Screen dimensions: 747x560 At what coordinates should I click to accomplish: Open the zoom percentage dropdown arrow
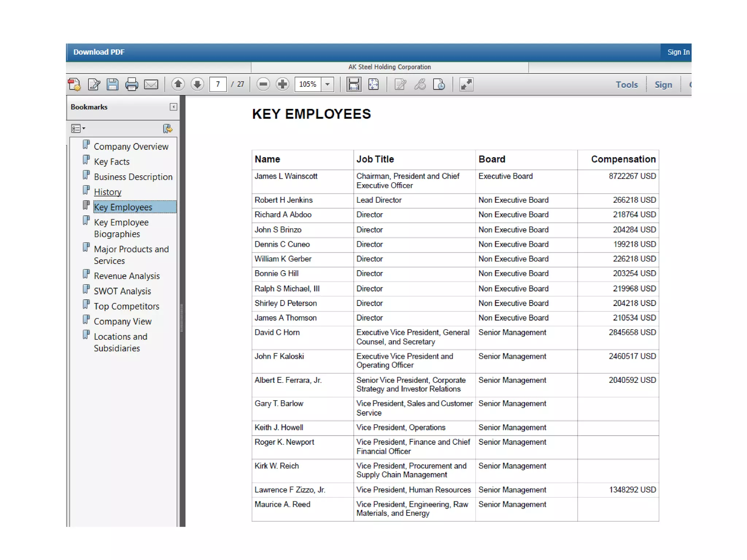point(328,85)
